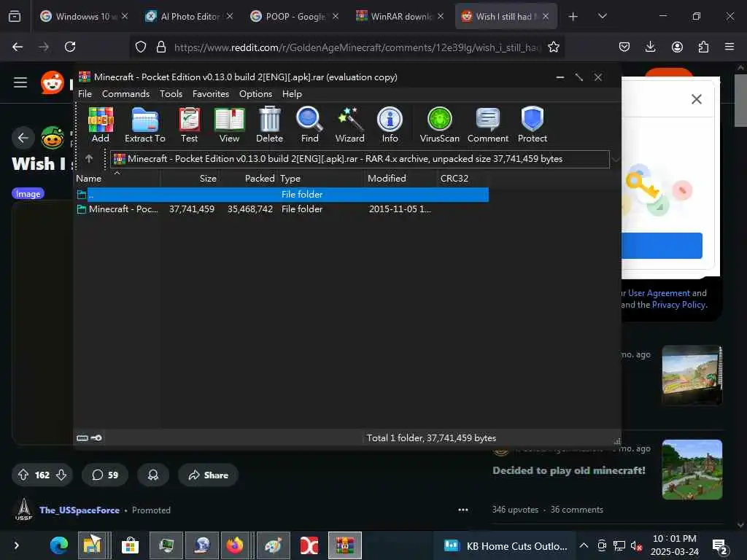Image resolution: width=747 pixels, height=560 pixels.
Task: Bookmark this page with star icon
Action: pos(553,47)
